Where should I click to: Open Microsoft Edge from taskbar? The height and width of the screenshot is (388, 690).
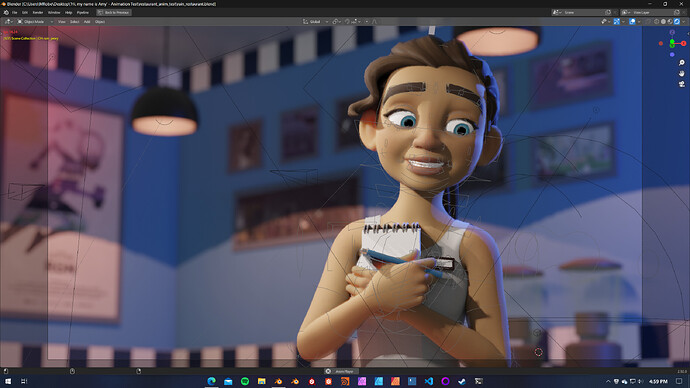[x=212, y=381]
